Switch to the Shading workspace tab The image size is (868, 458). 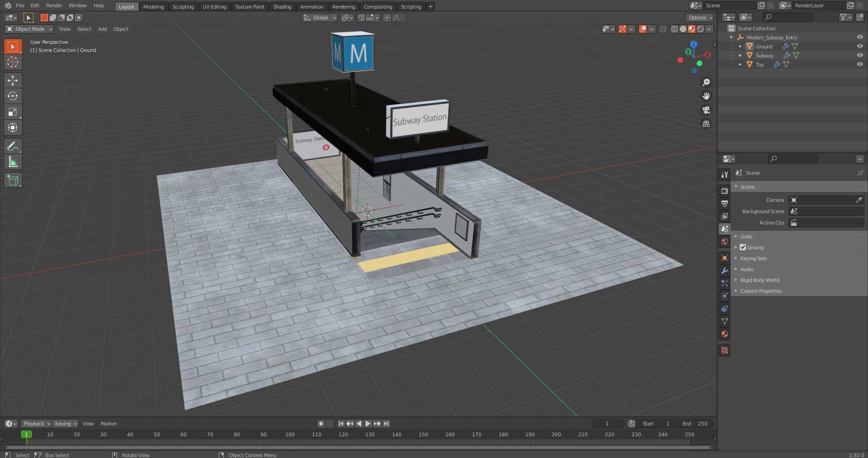coord(282,7)
